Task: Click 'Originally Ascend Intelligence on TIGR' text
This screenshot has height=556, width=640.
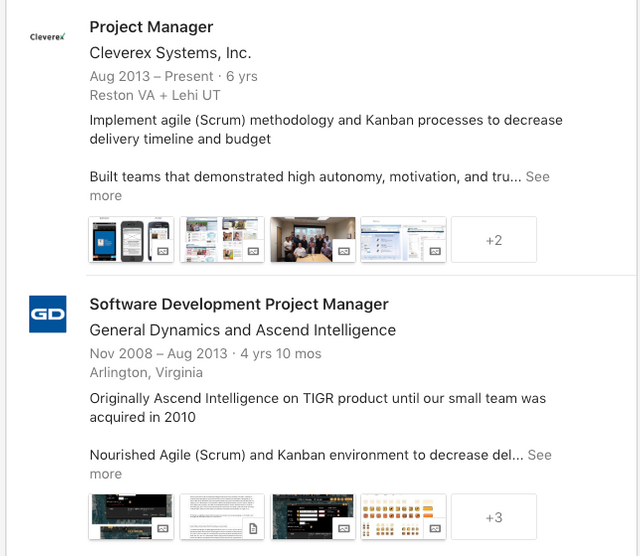Action: [318, 407]
